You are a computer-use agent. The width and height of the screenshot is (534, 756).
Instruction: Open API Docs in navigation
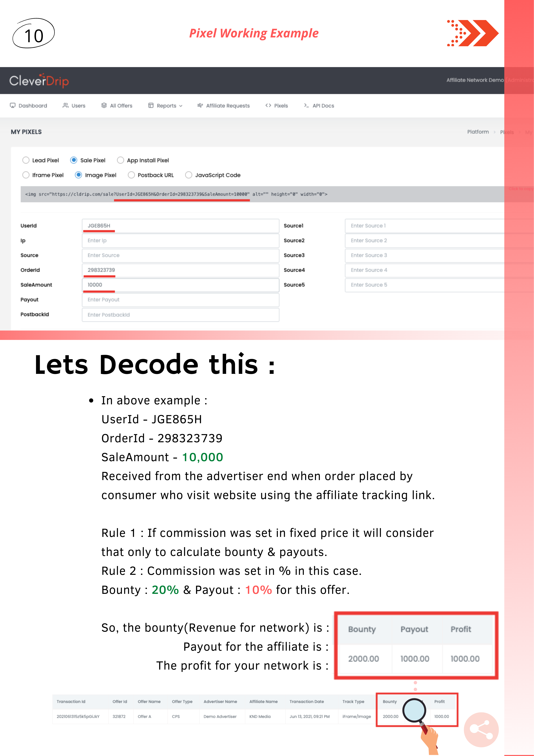tap(319, 106)
